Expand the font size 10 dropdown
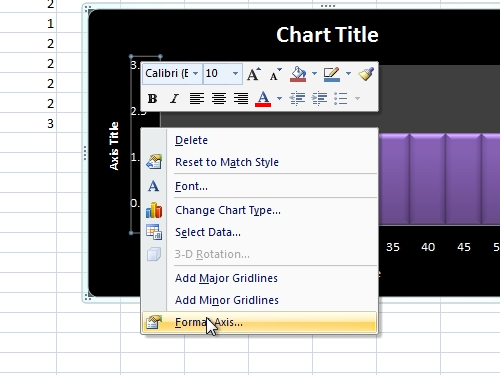Viewport: 500px width, 375px height. point(235,73)
